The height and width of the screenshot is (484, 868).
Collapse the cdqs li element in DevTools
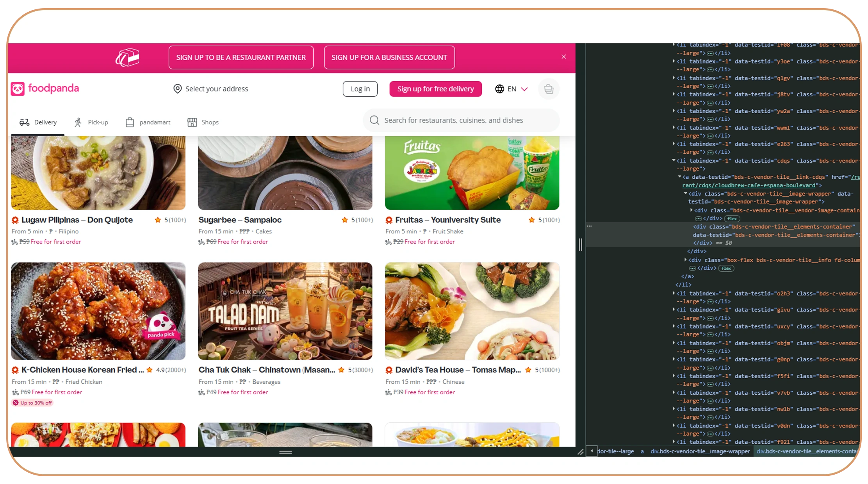pos(674,160)
